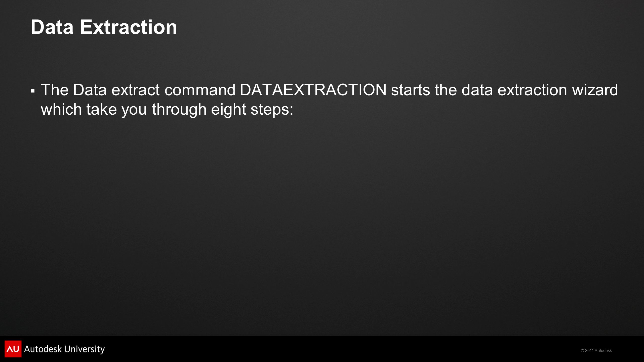Image resolution: width=644 pixels, height=362 pixels.
Task: Click the word 'through' in the bullet
Action: click(x=179, y=109)
